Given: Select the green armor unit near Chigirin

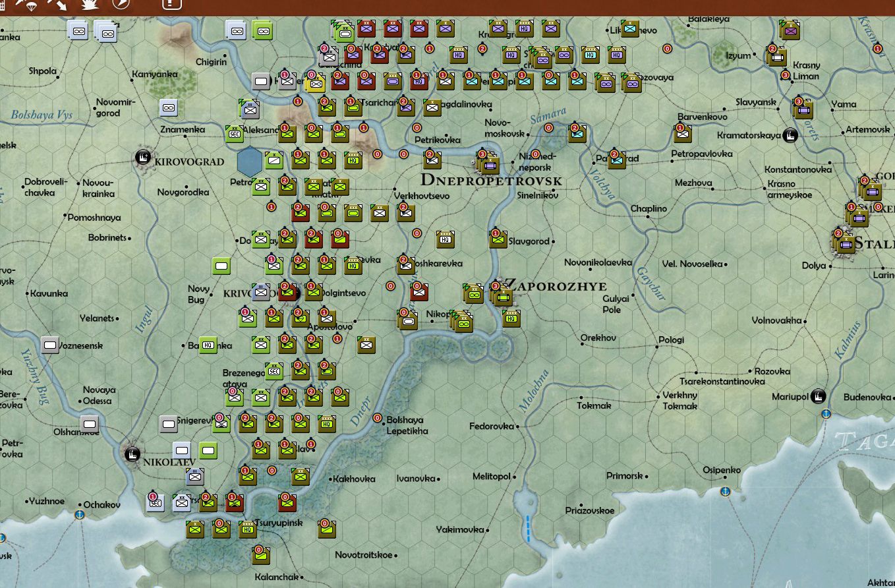Looking at the screenshot, I should pyautogui.click(x=262, y=30).
